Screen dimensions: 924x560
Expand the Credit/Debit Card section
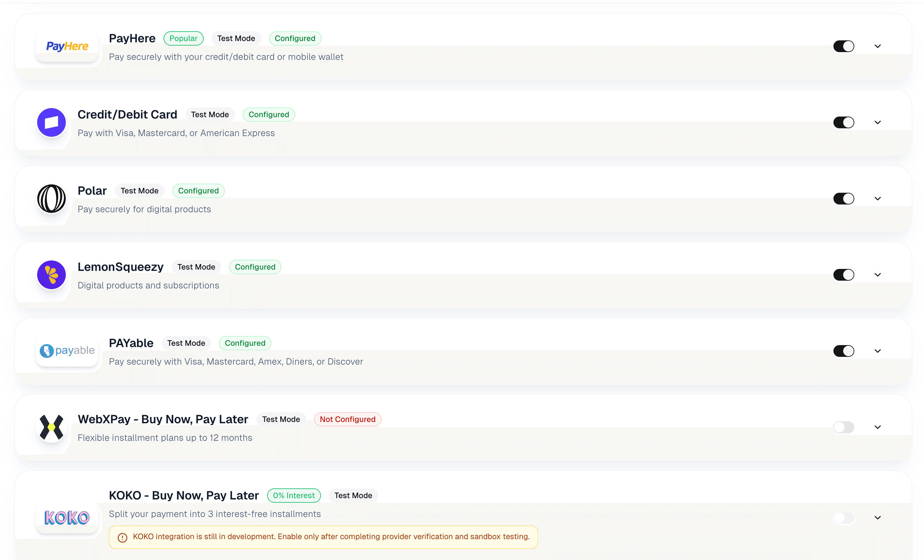click(x=877, y=122)
